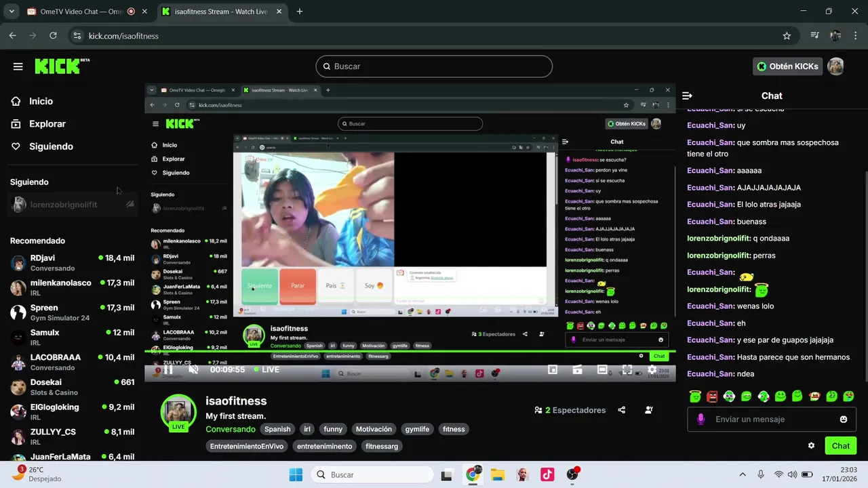The width and height of the screenshot is (868, 488).
Task: Click the Obtén KICKs button
Action: point(787,66)
